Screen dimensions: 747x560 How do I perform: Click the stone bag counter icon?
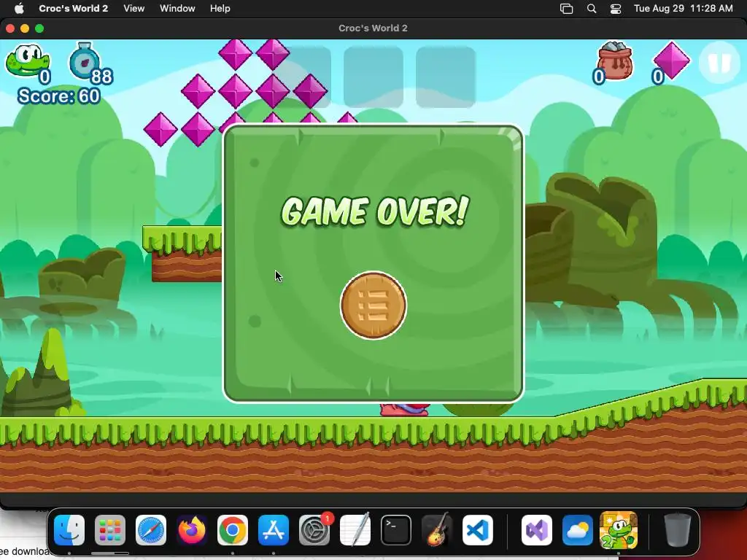click(x=615, y=60)
